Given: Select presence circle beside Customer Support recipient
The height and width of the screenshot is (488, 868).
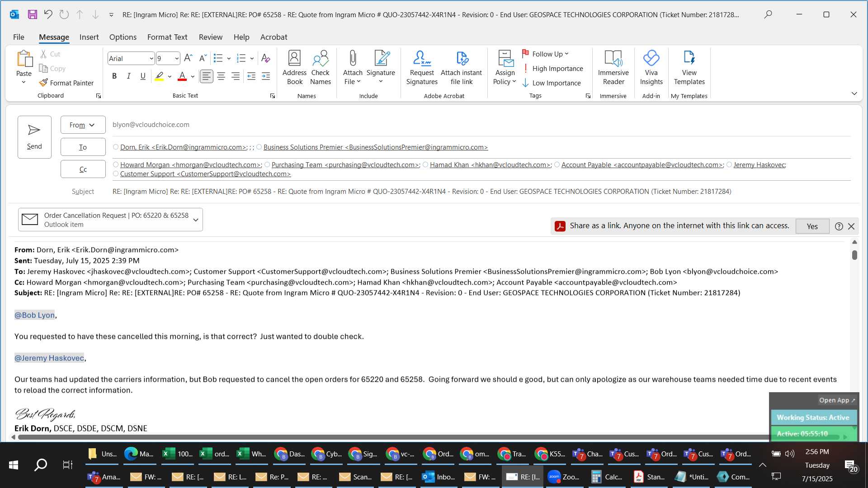Looking at the screenshot, I should pyautogui.click(x=116, y=174).
